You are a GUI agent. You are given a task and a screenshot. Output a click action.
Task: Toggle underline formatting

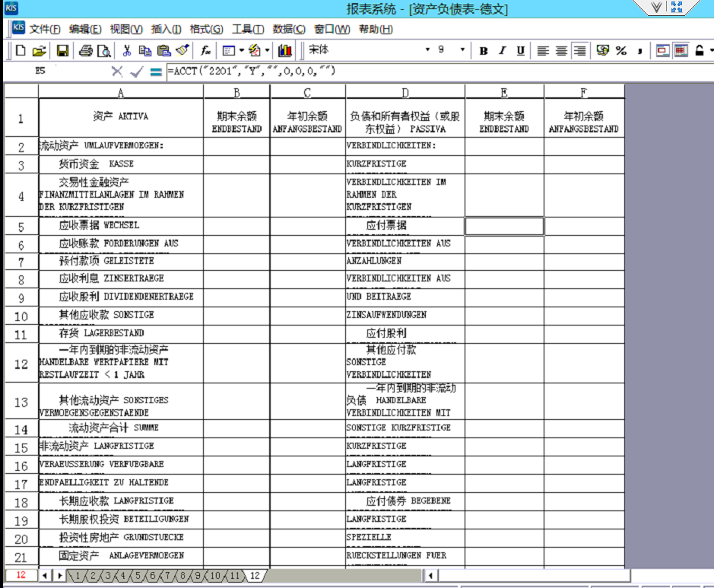[x=519, y=52]
